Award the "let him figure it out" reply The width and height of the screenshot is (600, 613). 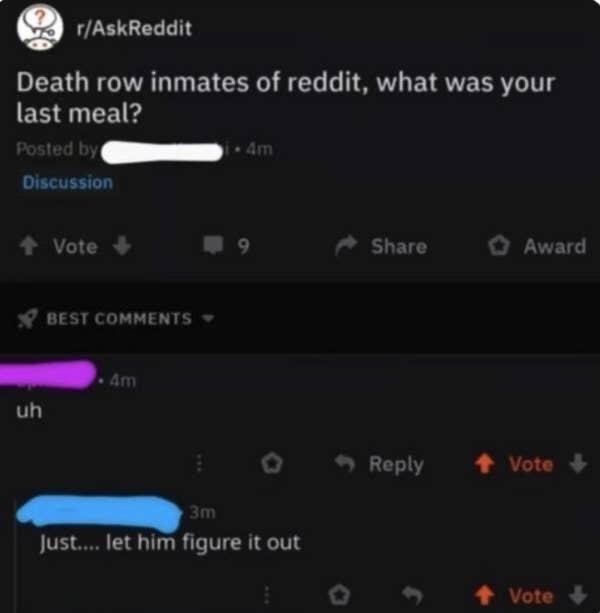tap(342, 596)
